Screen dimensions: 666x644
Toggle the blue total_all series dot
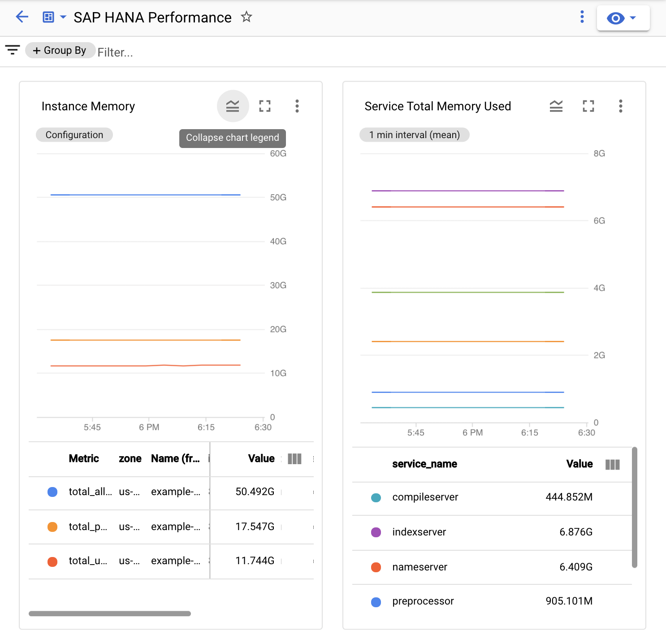(x=52, y=492)
